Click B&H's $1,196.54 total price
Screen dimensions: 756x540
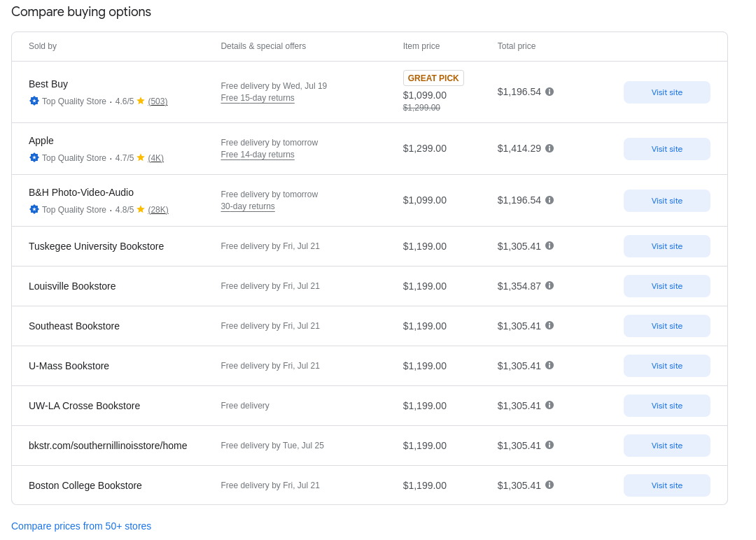click(x=519, y=200)
